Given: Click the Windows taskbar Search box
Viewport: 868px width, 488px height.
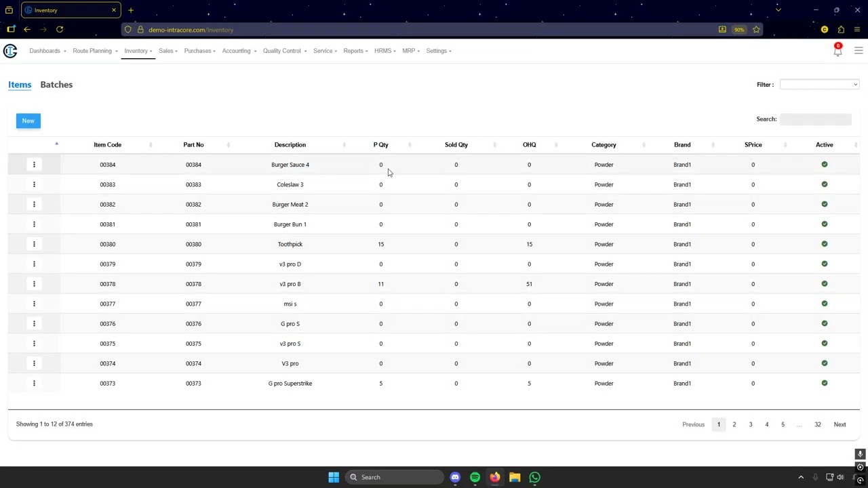Looking at the screenshot, I should click(x=395, y=477).
